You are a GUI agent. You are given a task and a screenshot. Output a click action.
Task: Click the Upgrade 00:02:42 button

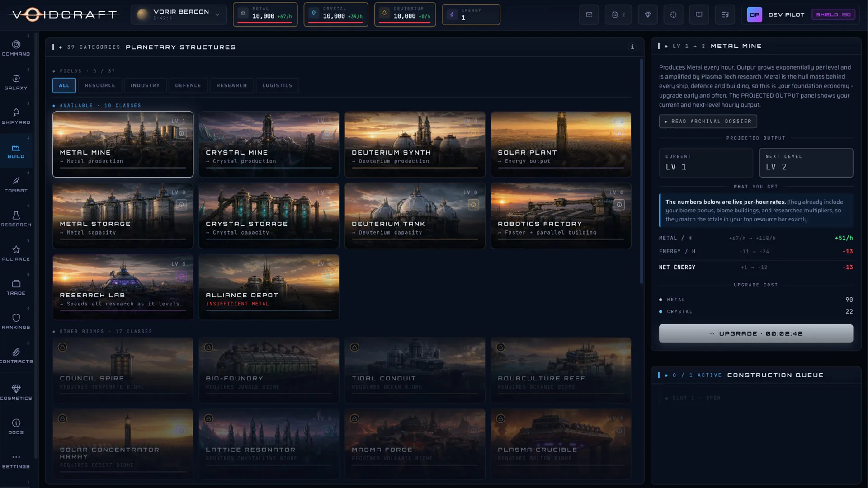[756, 333]
